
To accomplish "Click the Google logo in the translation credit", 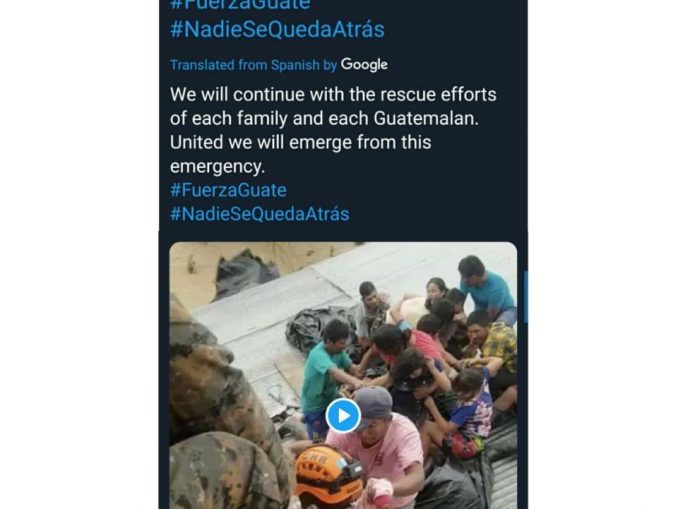I will pyautogui.click(x=364, y=65).
